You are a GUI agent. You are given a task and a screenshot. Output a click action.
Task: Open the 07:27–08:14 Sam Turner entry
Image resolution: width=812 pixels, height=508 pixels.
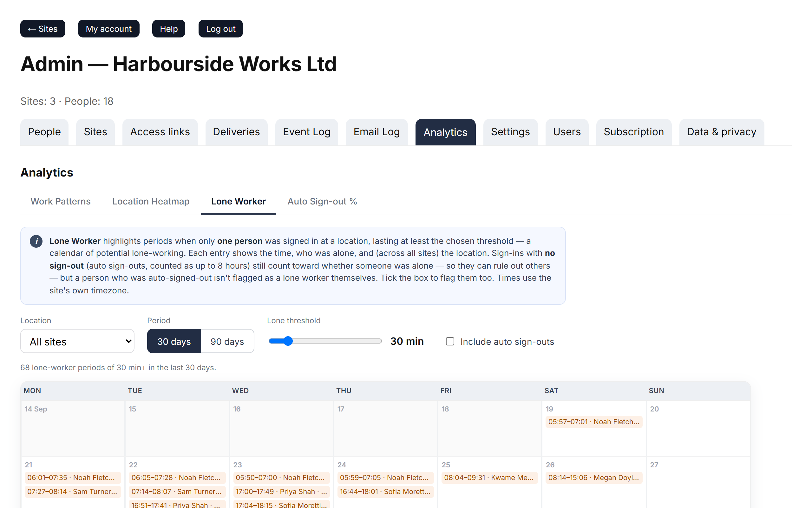pos(72,491)
